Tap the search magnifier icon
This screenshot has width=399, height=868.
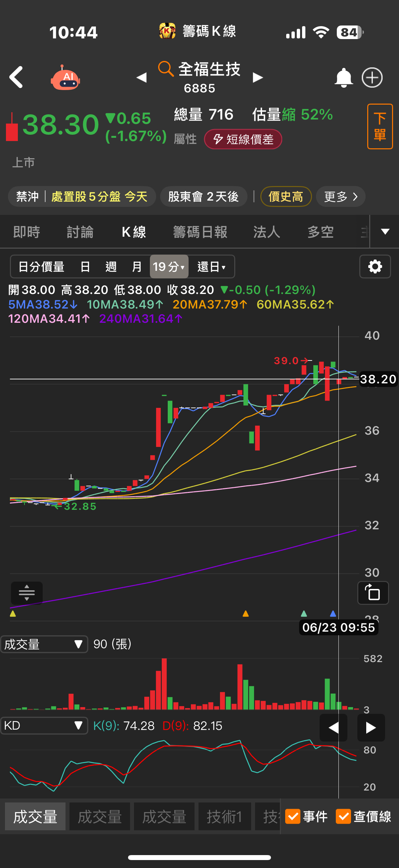pyautogui.click(x=166, y=69)
